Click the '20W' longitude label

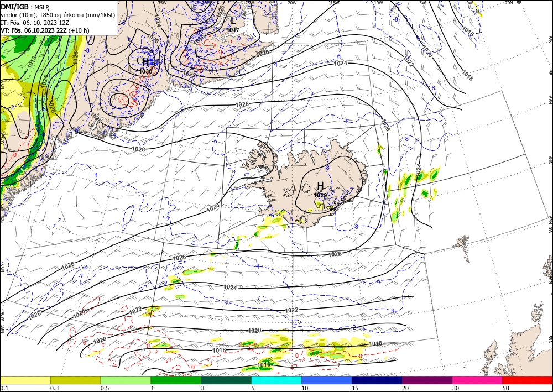(x=292, y=3)
